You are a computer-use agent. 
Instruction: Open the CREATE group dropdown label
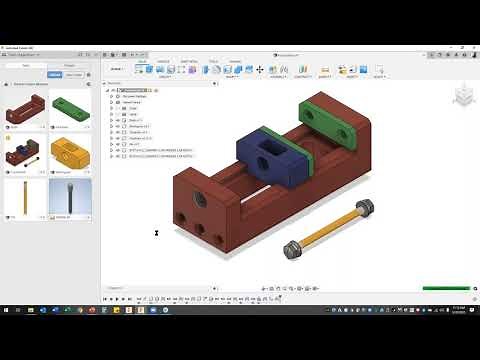point(165,77)
